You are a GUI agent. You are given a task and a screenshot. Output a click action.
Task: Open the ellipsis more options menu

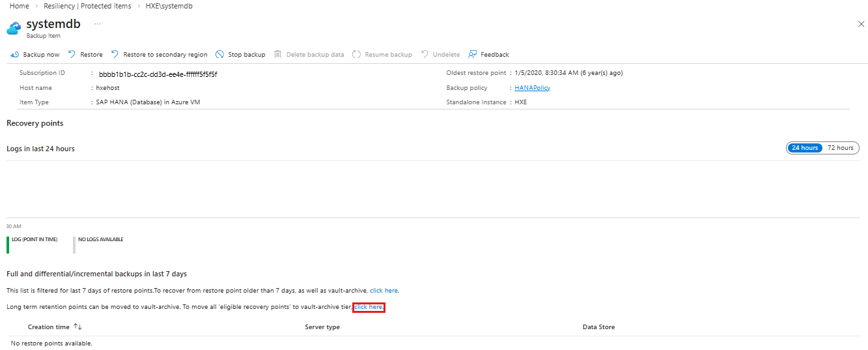[x=98, y=23]
